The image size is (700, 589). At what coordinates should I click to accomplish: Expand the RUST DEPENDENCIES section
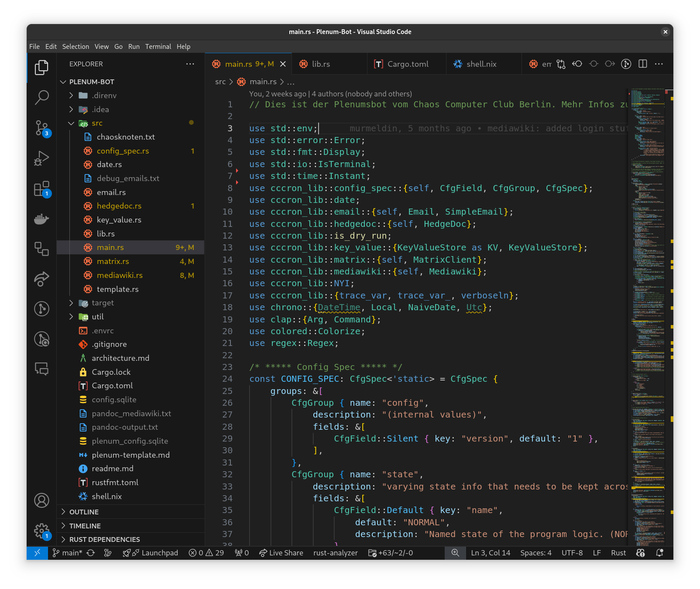[x=104, y=540]
